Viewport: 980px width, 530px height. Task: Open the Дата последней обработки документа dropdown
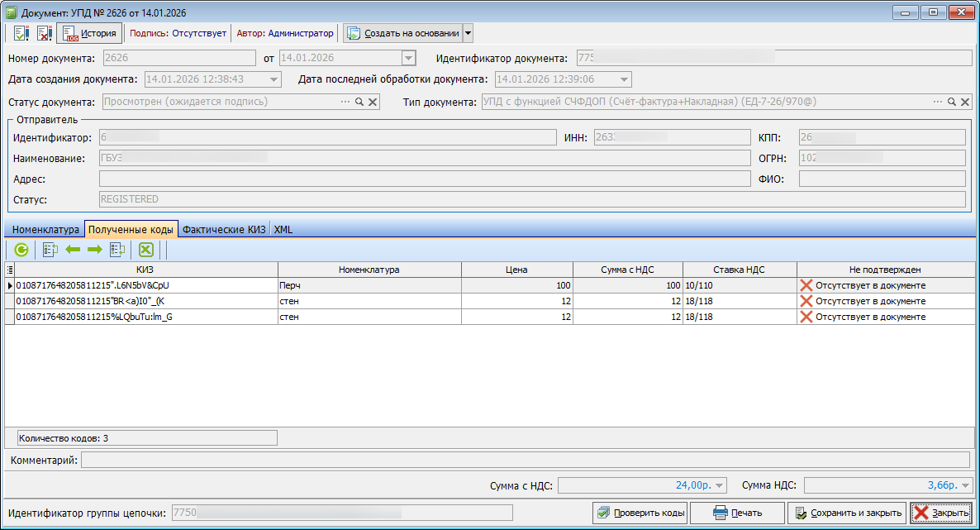coord(624,79)
